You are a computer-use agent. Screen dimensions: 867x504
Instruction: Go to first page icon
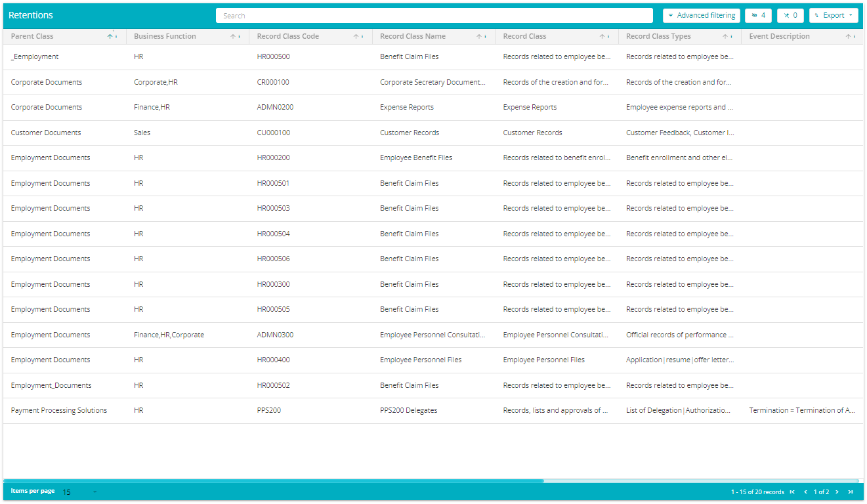792,492
